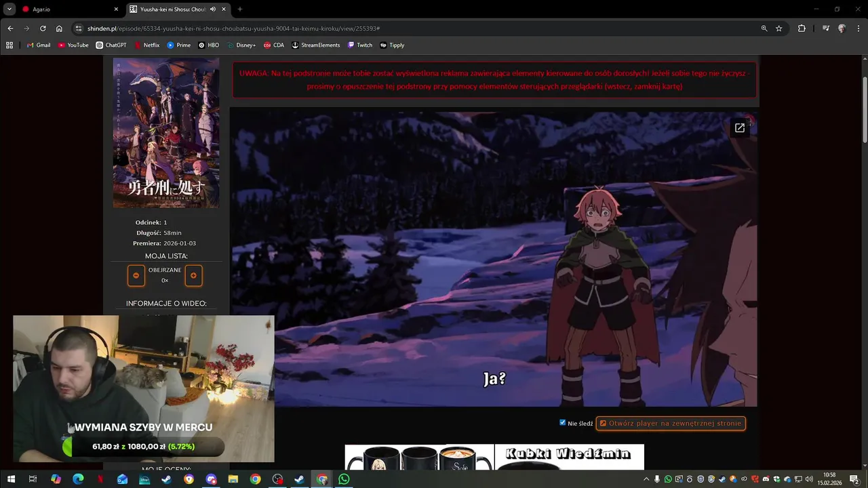Screen dimensions: 868x488
Task: Close the Yuusha-kei ni Shosu tab
Action: tap(224, 9)
